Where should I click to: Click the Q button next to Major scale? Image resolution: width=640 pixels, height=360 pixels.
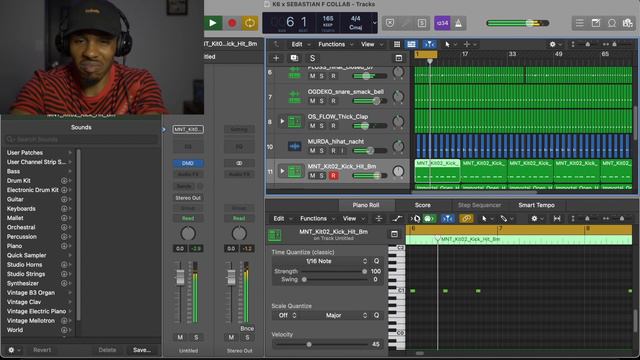coord(376,316)
